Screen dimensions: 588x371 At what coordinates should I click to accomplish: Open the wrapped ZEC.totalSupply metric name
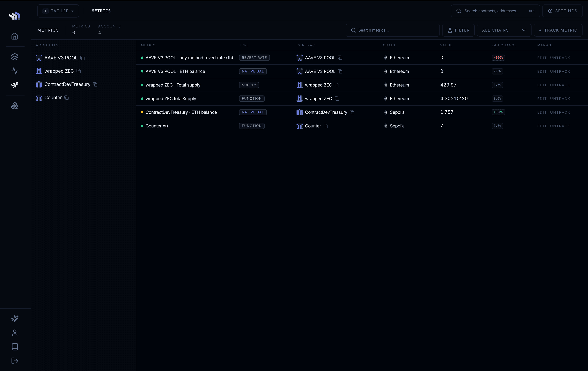click(171, 99)
